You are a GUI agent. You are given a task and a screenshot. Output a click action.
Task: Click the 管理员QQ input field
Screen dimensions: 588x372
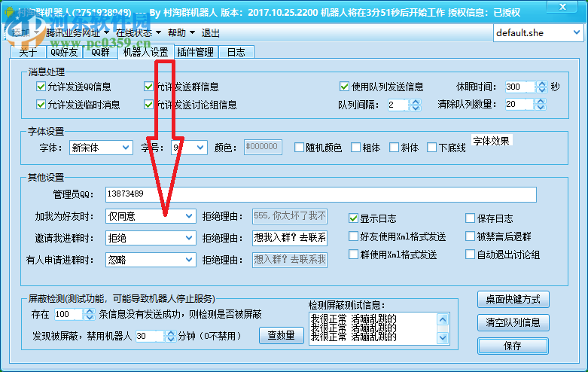point(321,194)
